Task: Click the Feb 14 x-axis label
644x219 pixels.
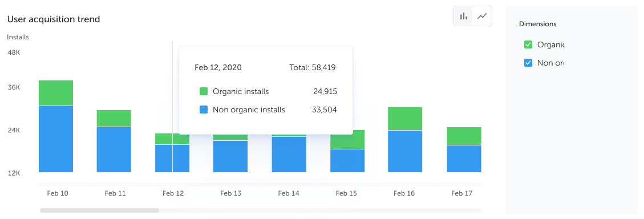Action: point(288,193)
